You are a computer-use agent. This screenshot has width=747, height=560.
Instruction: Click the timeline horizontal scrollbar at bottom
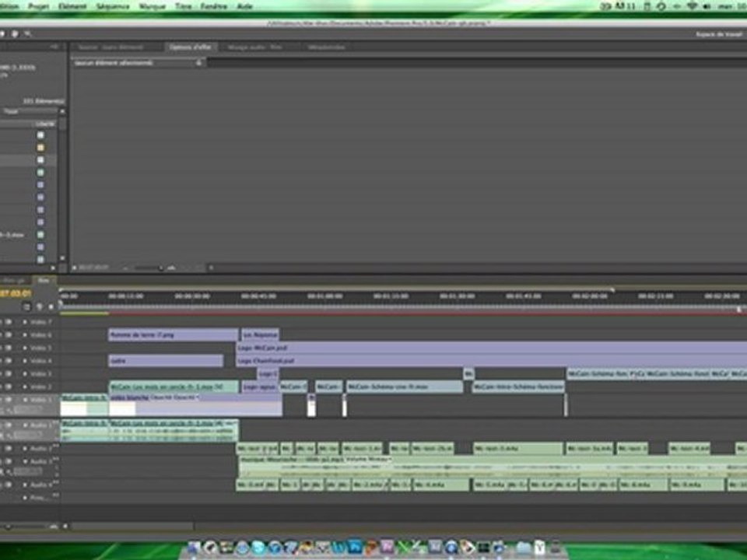click(131, 527)
